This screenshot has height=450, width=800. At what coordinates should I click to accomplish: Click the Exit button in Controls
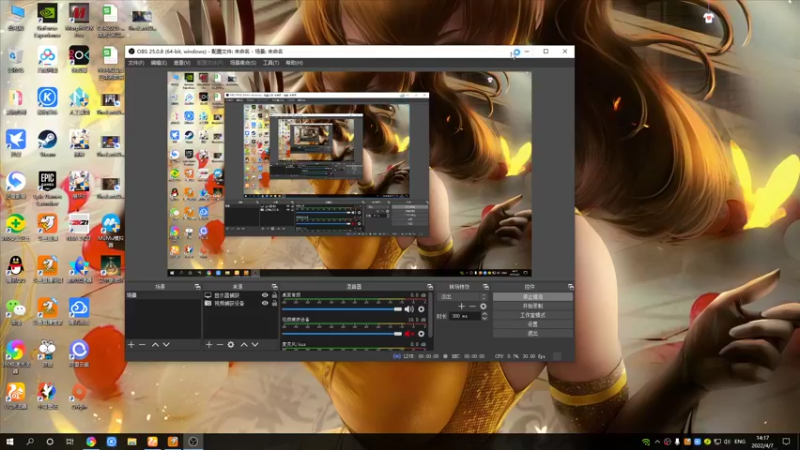pos(533,333)
